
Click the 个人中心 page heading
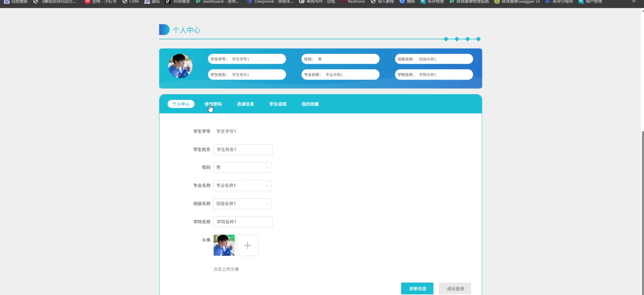(187, 30)
